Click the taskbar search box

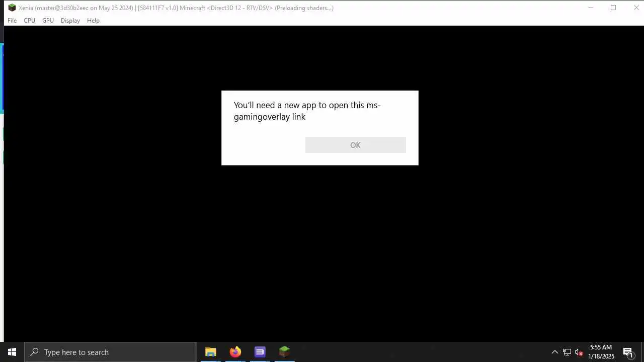click(x=111, y=352)
